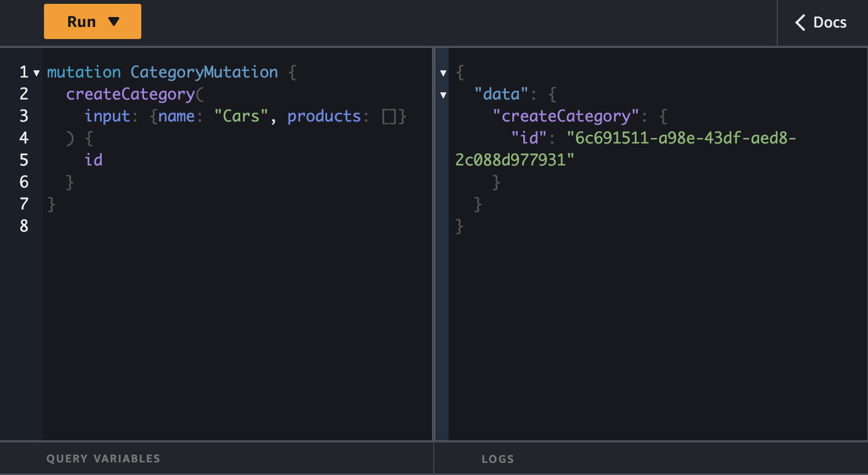Click the products argument name
The width and height of the screenshot is (868, 475).
324,116
